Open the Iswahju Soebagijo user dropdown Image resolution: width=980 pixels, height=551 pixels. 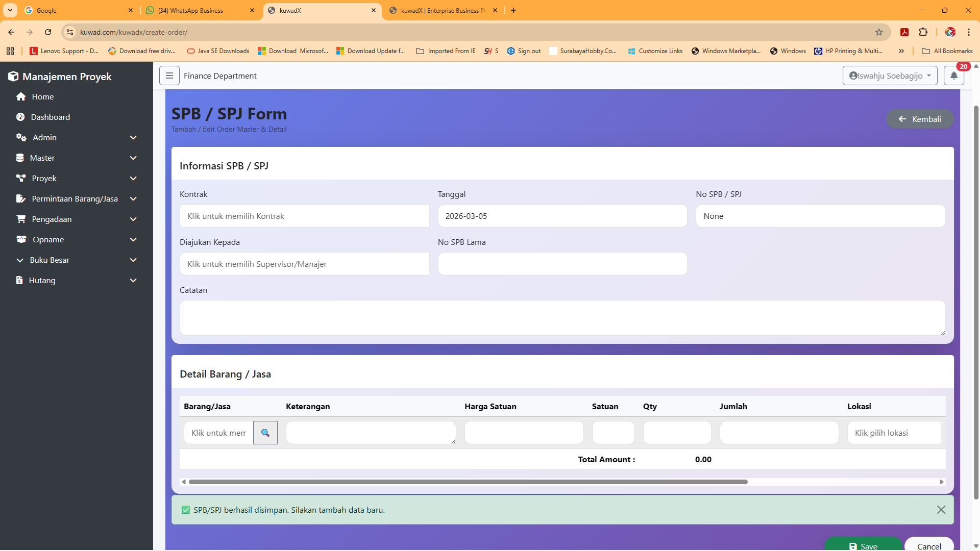click(x=890, y=76)
